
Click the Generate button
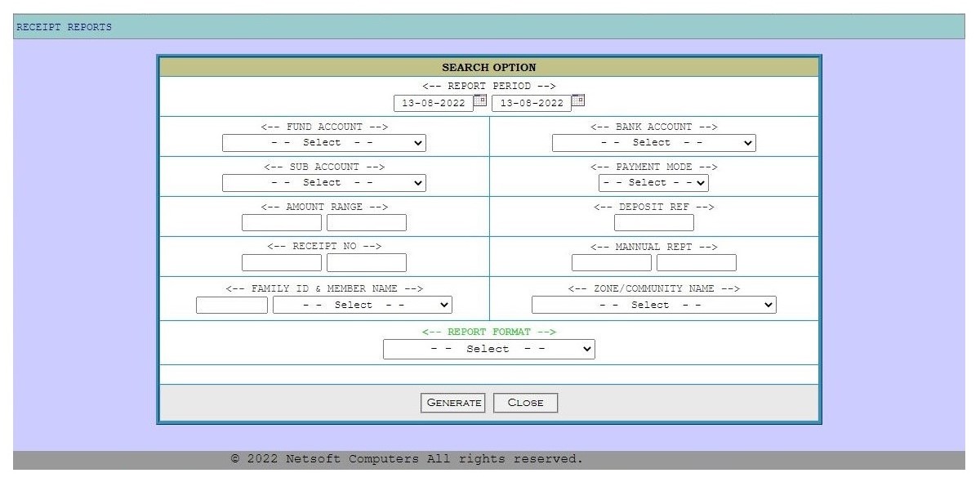453,403
